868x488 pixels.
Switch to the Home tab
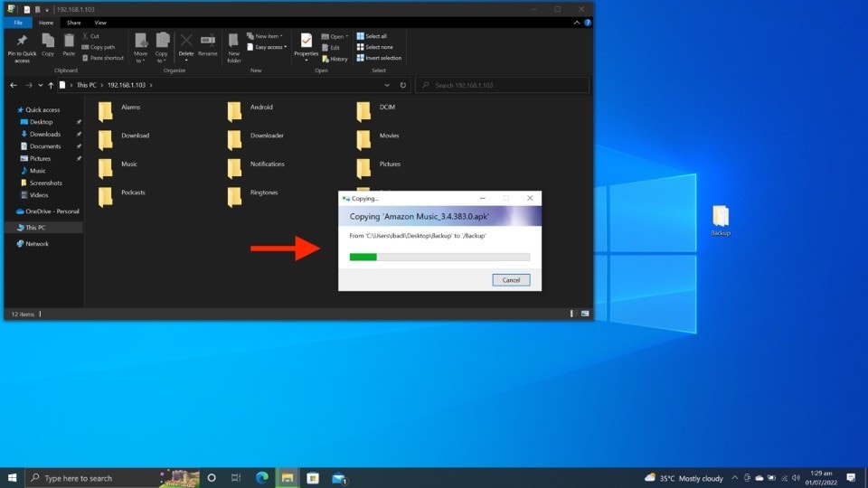click(x=46, y=23)
